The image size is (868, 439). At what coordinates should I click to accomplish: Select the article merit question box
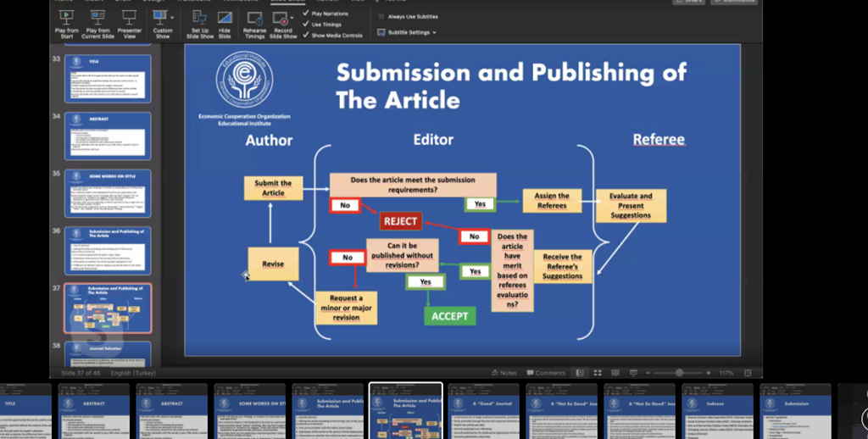tap(513, 270)
